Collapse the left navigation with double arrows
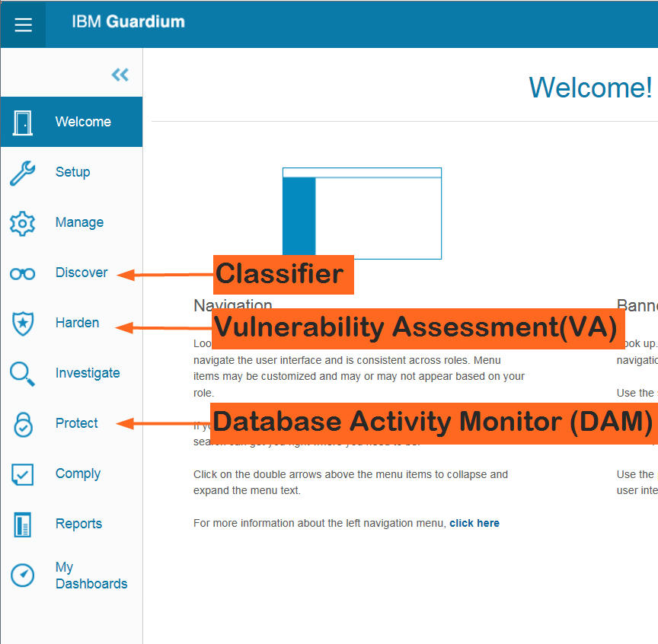 click(x=120, y=75)
